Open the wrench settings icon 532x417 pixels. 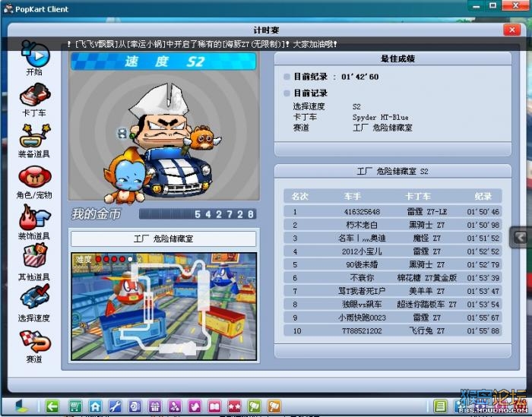pos(115,406)
